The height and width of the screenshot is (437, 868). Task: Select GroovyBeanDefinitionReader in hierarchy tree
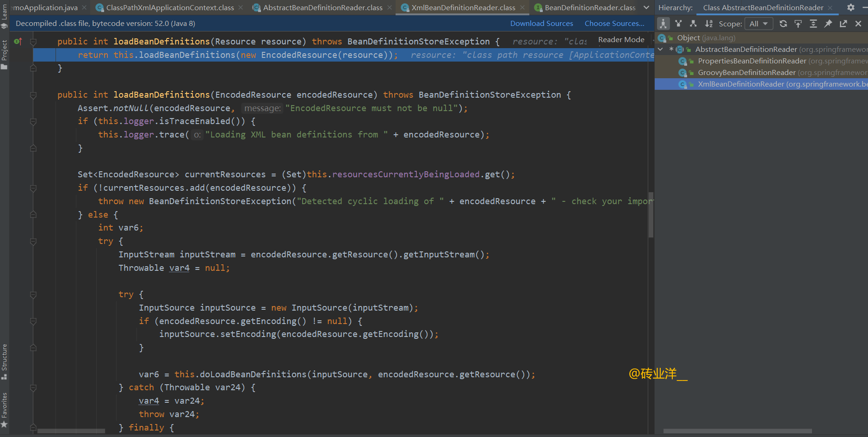point(761,73)
